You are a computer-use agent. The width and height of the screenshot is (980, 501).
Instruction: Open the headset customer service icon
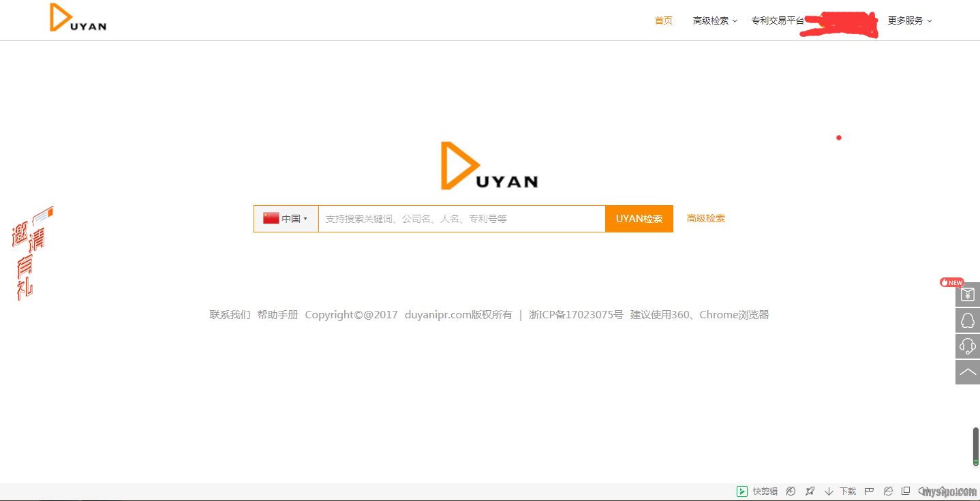pos(967,346)
